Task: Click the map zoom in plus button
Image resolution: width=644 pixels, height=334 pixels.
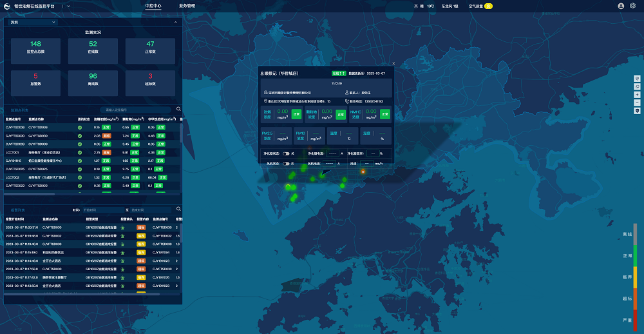Action: pyautogui.click(x=637, y=94)
